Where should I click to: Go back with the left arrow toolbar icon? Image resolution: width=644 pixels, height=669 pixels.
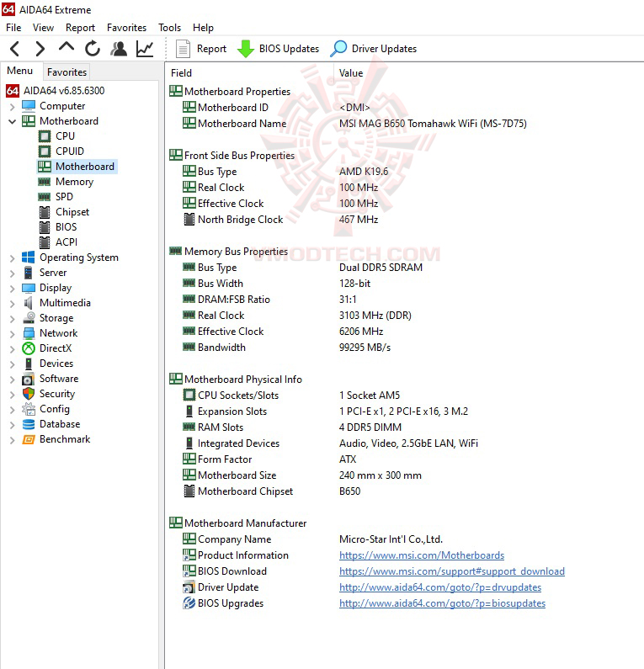coord(15,49)
